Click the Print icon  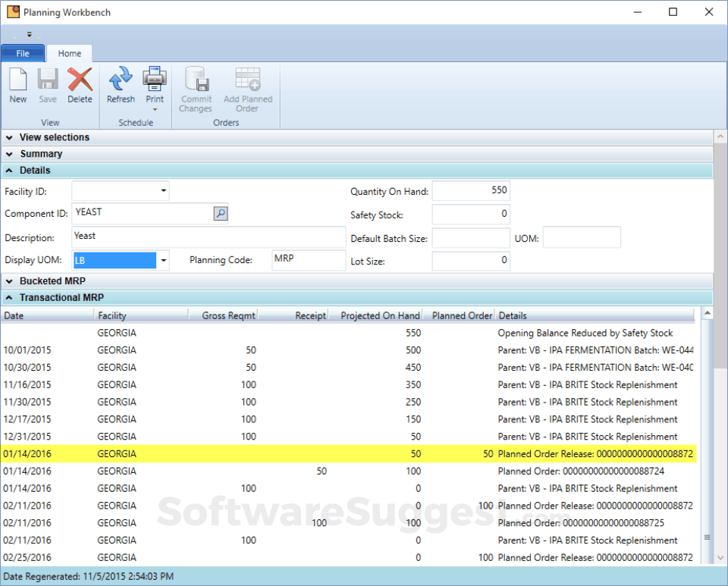click(155, 78)
